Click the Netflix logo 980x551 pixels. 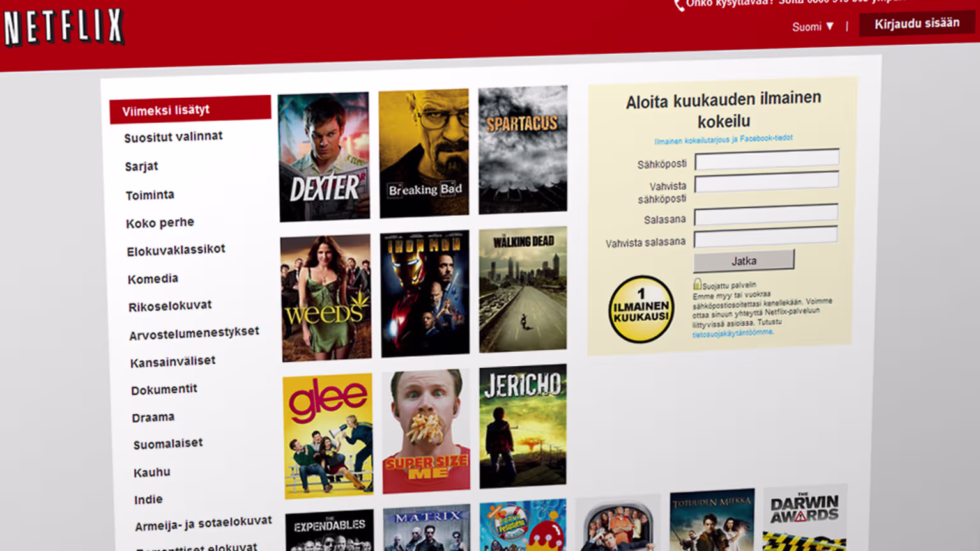pos(62,27)
